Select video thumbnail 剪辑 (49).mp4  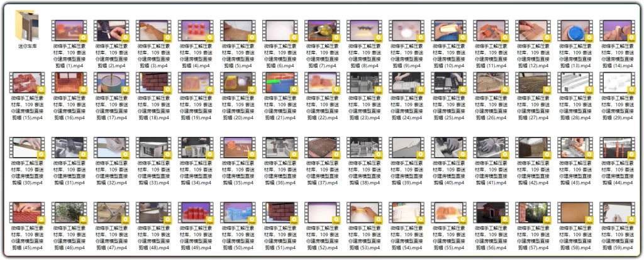point(196,213)
